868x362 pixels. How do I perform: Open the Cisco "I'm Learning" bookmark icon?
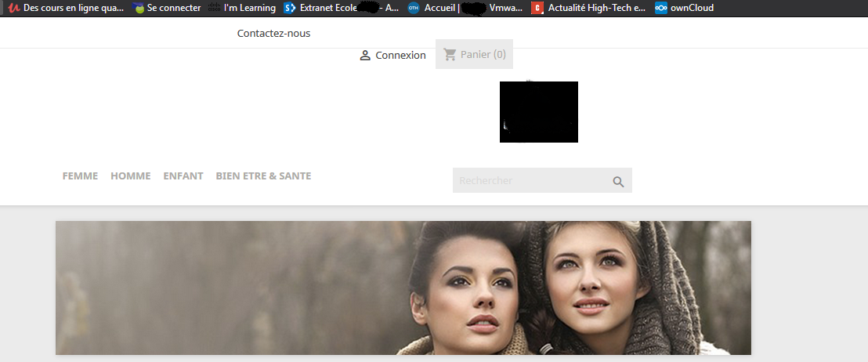[214, 8]
